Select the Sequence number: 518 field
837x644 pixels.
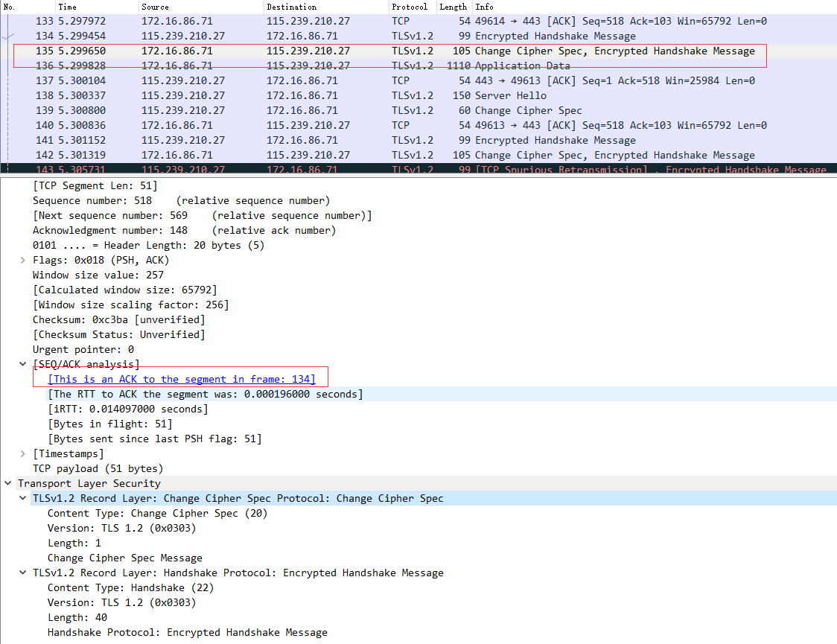coord(181,200)
